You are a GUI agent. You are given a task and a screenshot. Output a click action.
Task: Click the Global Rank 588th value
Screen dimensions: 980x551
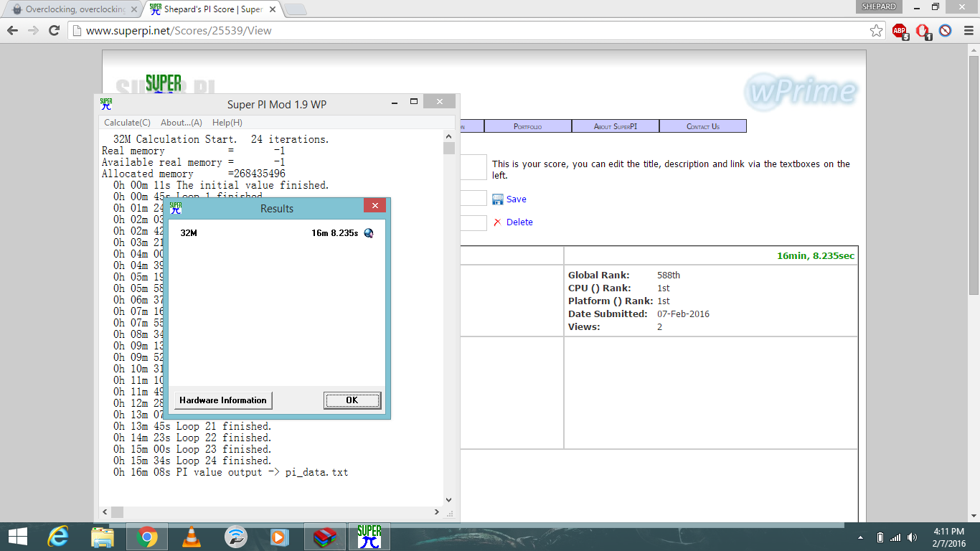[669, 275]
